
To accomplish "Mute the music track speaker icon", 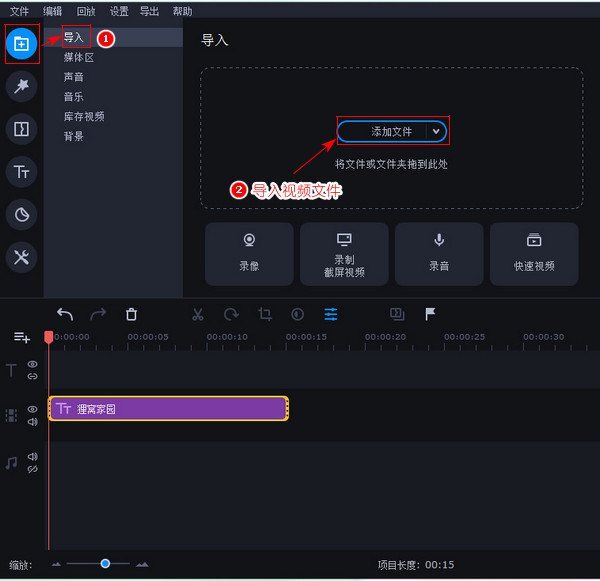I will point(33,456).
